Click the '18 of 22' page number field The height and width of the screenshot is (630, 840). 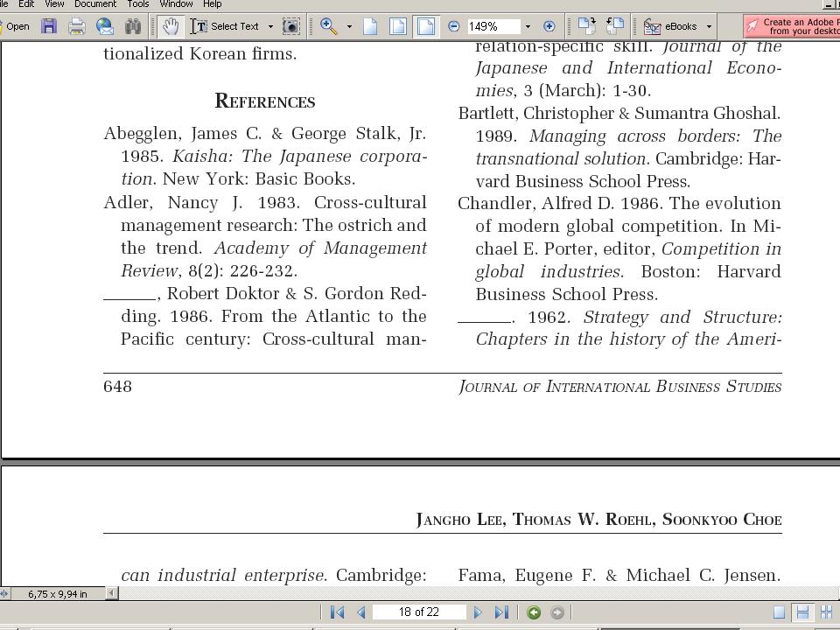tap(419, 612)
